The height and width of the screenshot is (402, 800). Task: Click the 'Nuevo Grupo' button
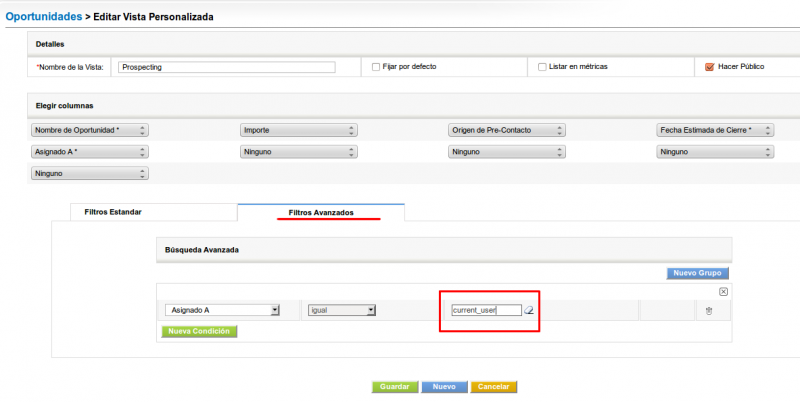pyautogui.click(x=698, y=273)
